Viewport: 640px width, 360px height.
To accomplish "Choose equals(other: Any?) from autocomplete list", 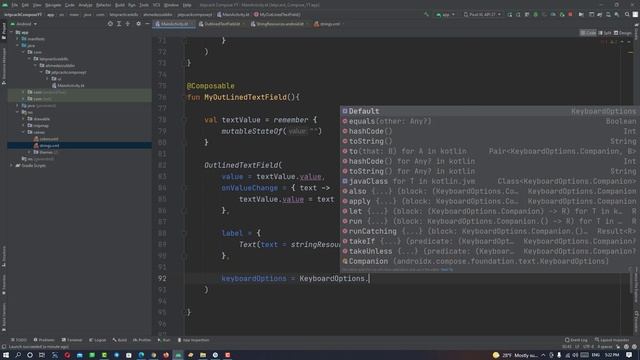I will tap(490, 121).
